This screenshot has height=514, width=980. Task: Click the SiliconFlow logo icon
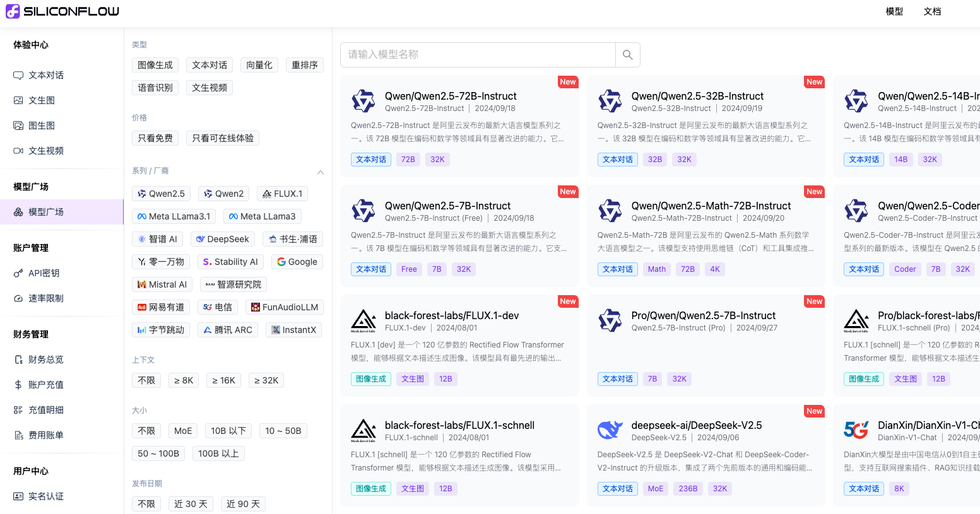(13, 11)
